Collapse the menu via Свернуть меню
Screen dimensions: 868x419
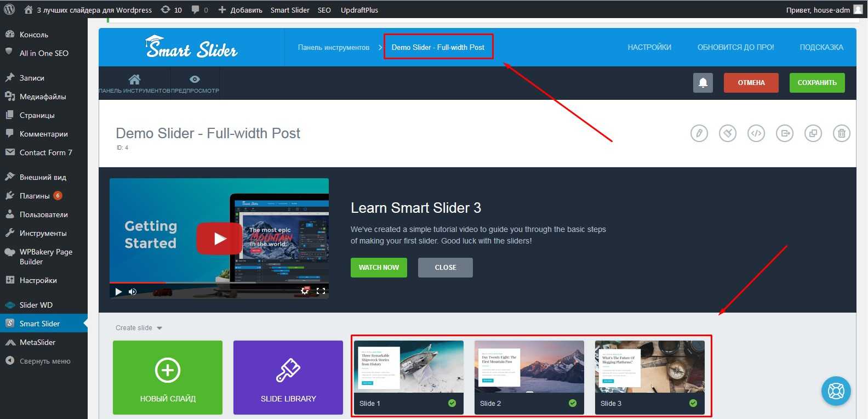pyautogui.click(x=44, y=361)
